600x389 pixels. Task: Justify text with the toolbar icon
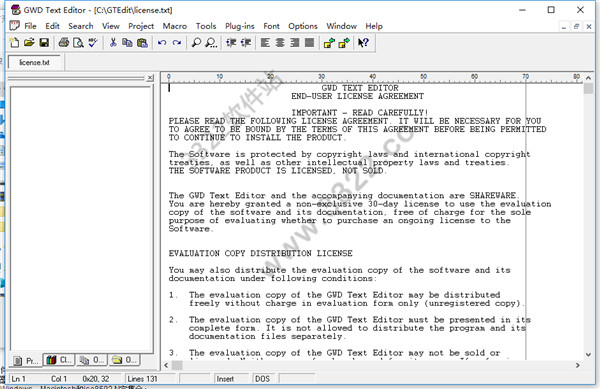[x=309, y=42]
